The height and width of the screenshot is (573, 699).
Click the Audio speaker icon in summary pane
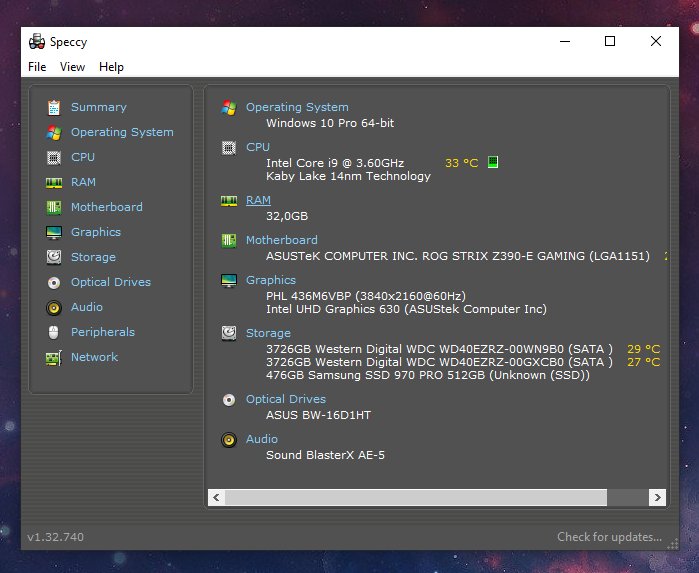[229, 440]
